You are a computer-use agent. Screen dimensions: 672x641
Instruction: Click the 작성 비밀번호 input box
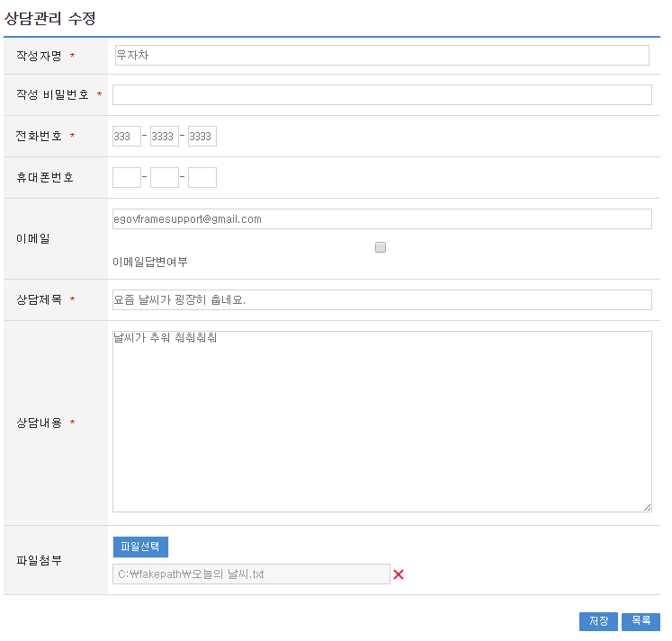(x=381, y=95)
